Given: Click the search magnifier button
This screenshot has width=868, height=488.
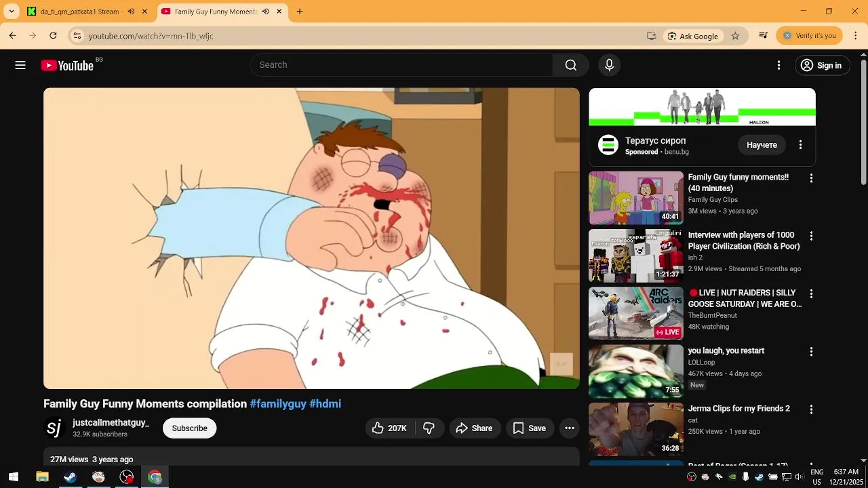Looking at the screenshot, I should [x=571, y=65].
